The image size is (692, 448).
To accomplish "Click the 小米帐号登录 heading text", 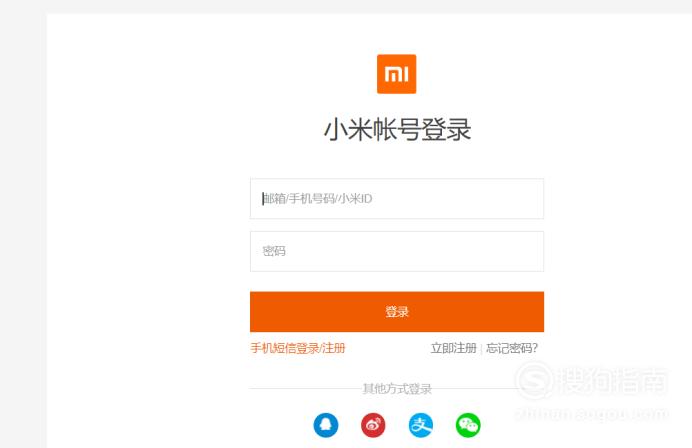I will 397,130.
